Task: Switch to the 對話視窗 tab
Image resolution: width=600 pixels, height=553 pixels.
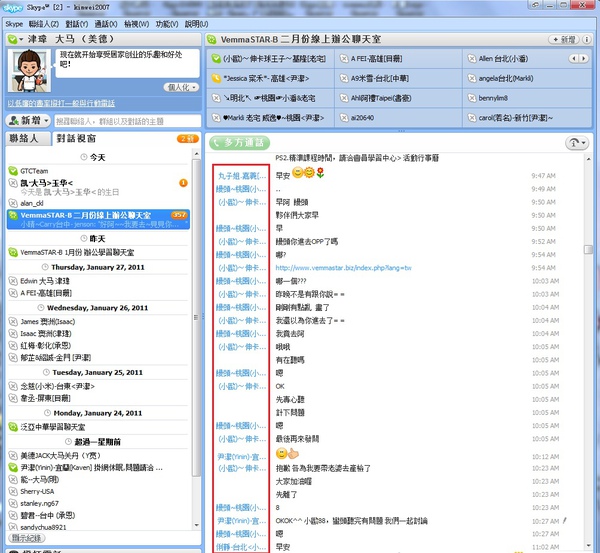Action: tap(76, 139)
